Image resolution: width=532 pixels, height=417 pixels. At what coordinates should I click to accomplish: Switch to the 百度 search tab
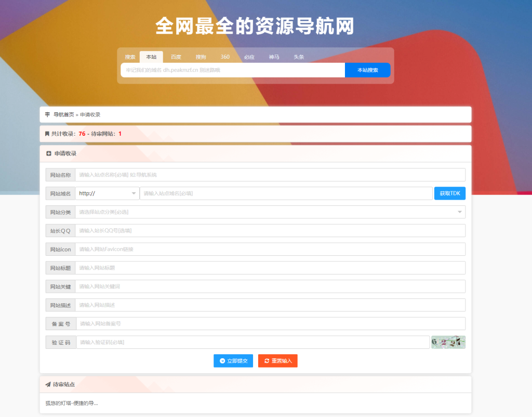coord(176,57)
